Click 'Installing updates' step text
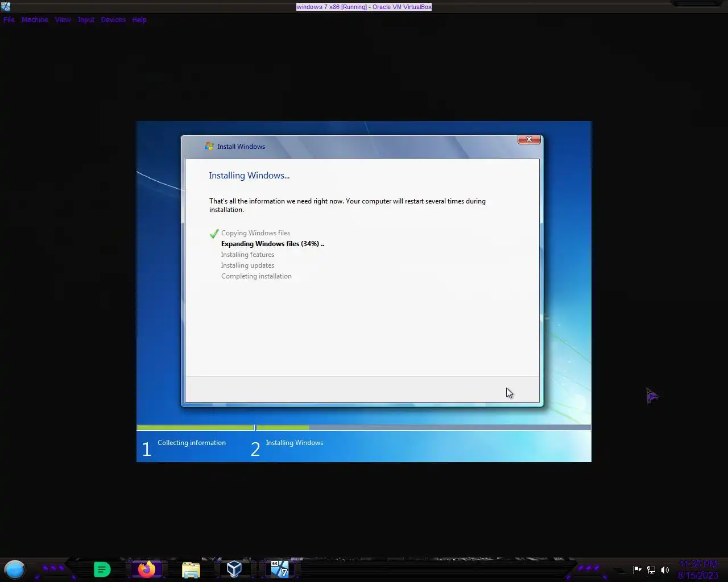Image resolution: width=728 pixels, height=582 pixels. pyautogui.click(x=247, y=265)
